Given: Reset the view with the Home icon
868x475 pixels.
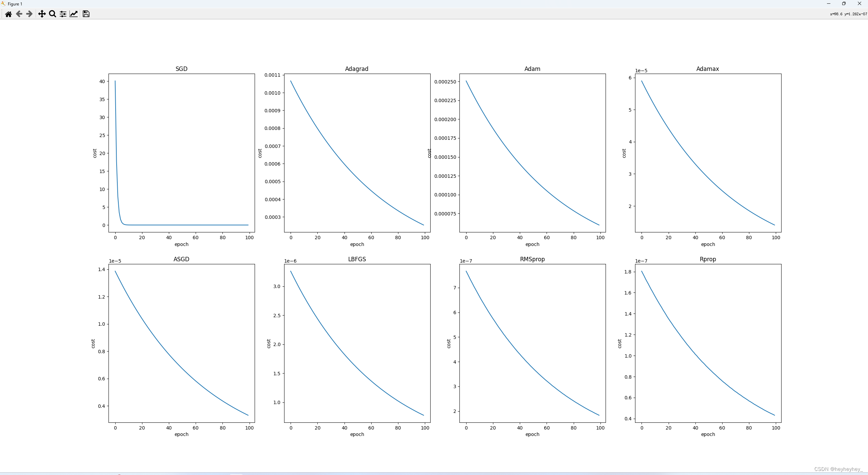Looking at the screenshot, I should click(8, 14).
